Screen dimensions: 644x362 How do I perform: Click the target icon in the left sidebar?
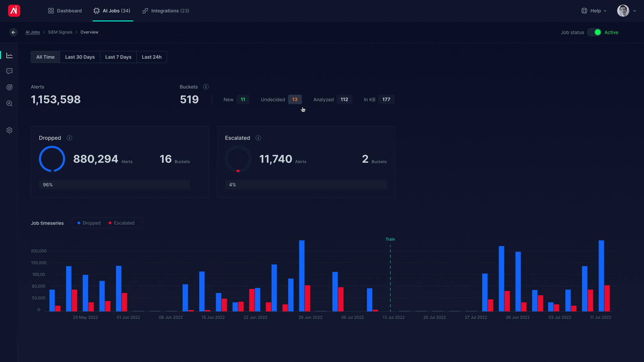[x=9, y=87]
